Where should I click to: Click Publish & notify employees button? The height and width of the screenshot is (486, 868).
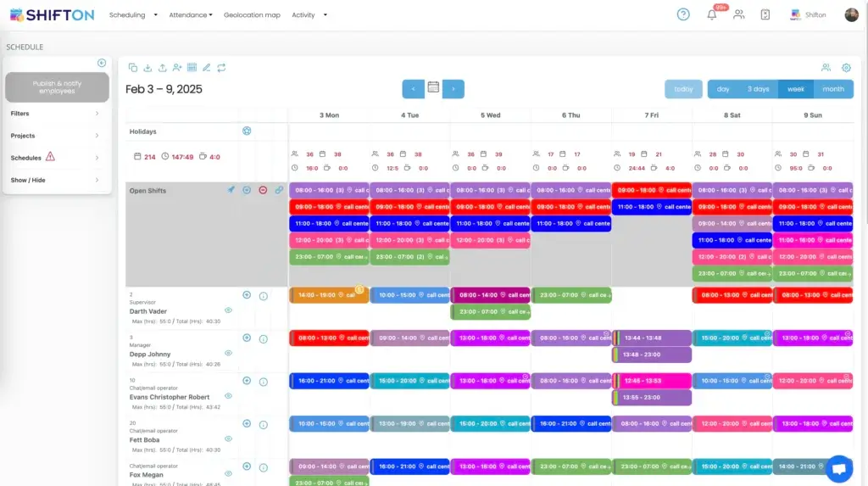coord(57,87)
